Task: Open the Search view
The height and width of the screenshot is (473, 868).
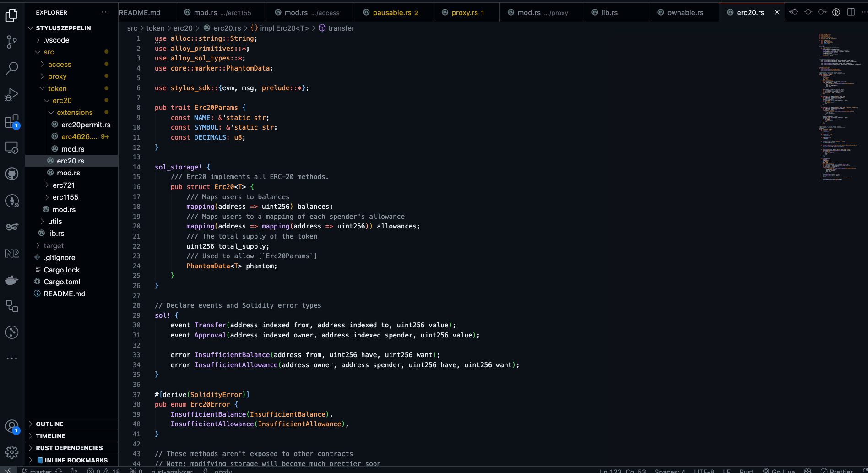Action: click(12, 68)
